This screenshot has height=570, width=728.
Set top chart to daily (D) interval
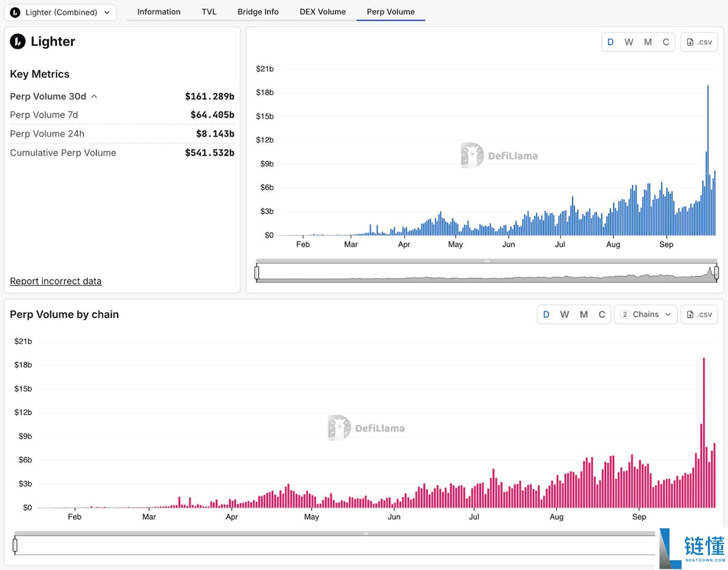610,42
